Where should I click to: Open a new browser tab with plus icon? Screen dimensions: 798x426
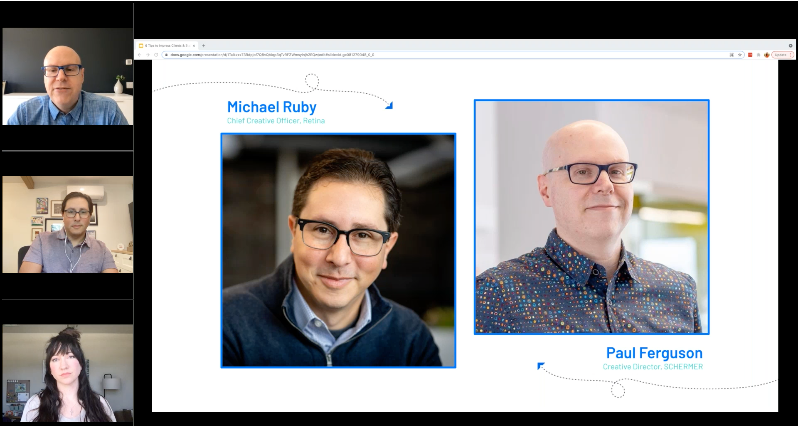pyautogui.click(x=204, y=45)
